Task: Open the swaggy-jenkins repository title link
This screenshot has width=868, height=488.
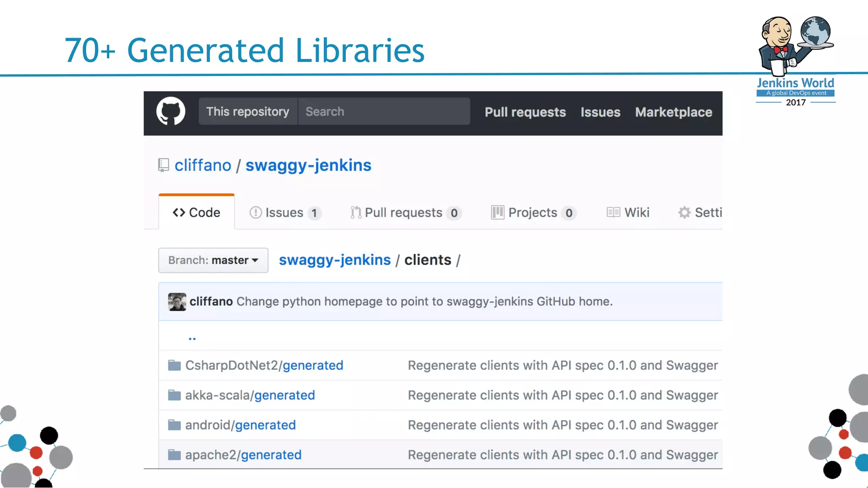Action: tap(309, 165)
